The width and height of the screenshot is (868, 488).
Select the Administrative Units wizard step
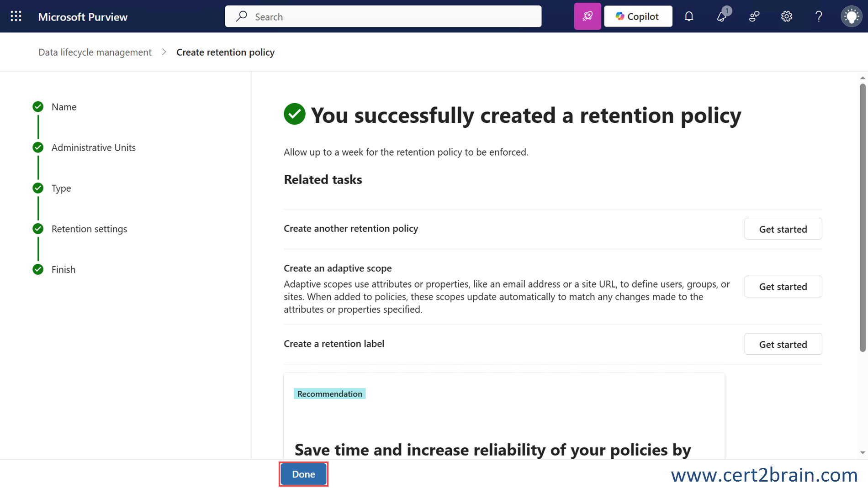pyautogui.click(x=93, y=147)
